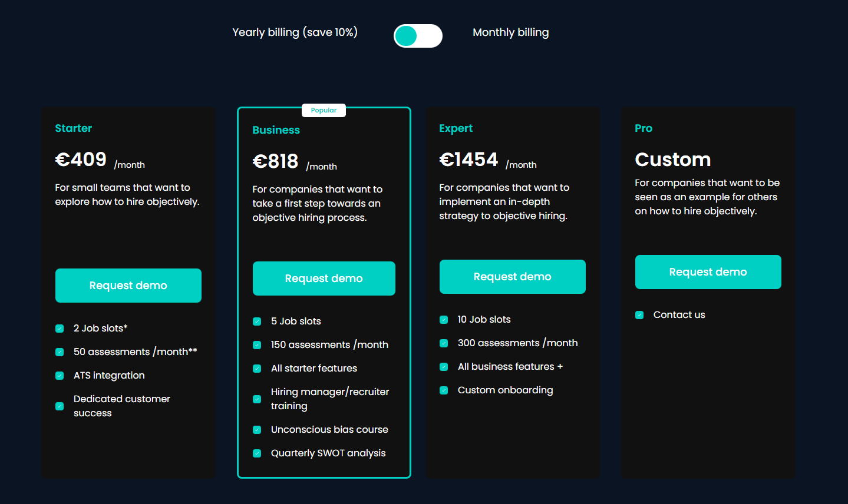Click the check icon beside Quarterly SWOT analysis
Viewport: 848px width, 504px height.
pos(257,453)
